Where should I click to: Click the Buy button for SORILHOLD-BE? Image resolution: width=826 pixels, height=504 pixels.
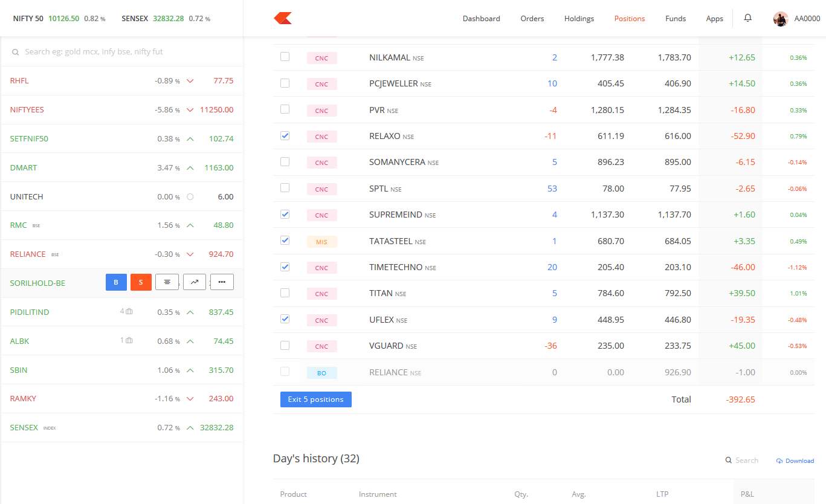(x=116, y=282)
